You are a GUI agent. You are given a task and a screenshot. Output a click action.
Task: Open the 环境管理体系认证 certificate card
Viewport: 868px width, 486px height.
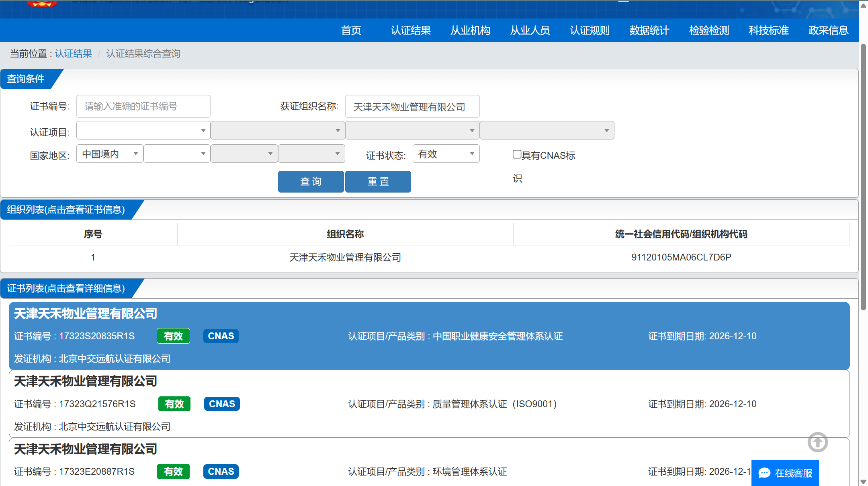(429, 462)
